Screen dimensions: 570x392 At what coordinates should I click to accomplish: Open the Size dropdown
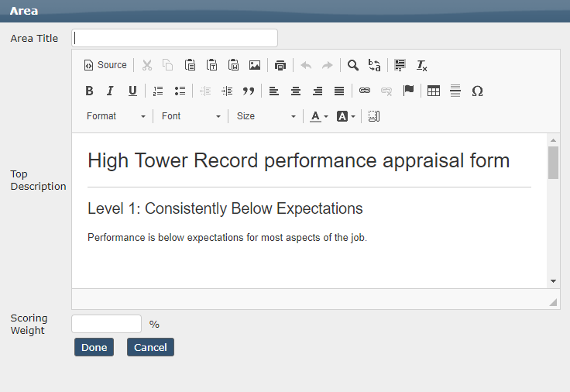(266, 116)
